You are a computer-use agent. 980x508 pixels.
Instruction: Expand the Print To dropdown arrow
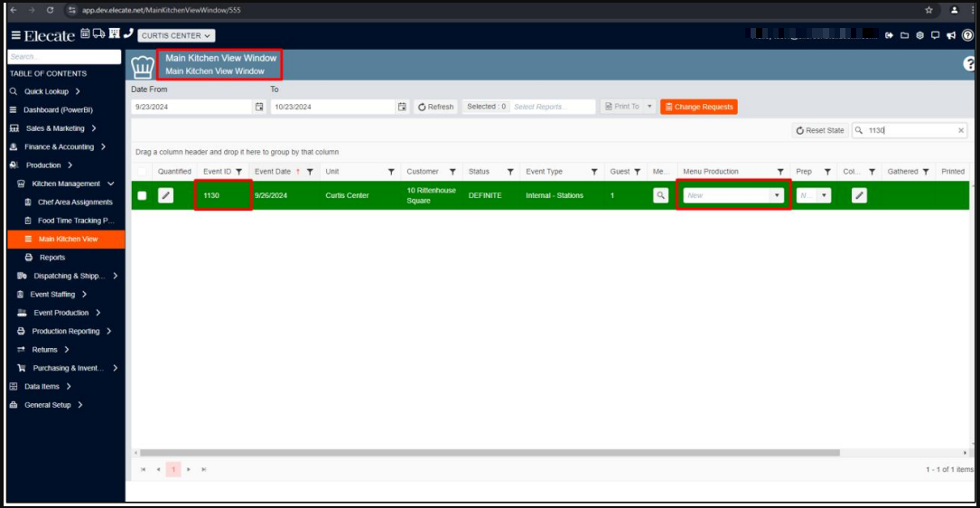[650, 107]
